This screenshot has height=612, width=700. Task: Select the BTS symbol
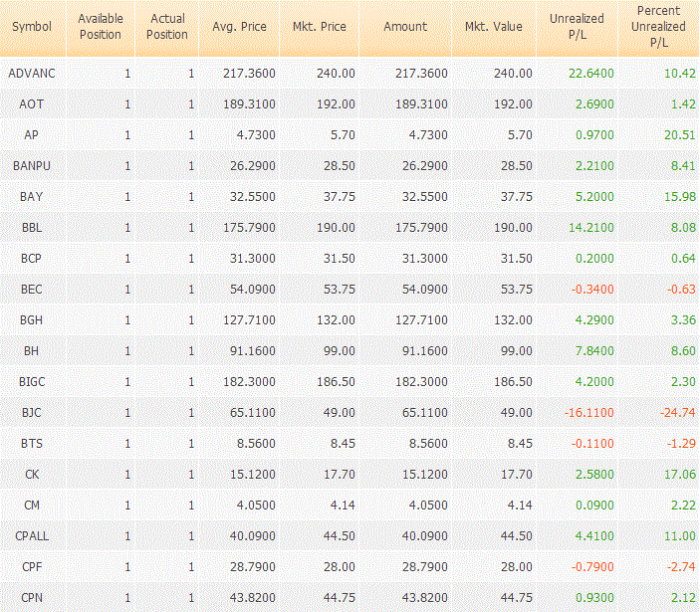coord(32,444)
